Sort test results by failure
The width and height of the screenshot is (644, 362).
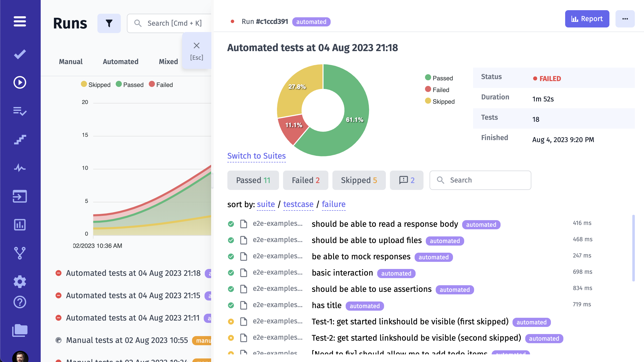(333, 204)
